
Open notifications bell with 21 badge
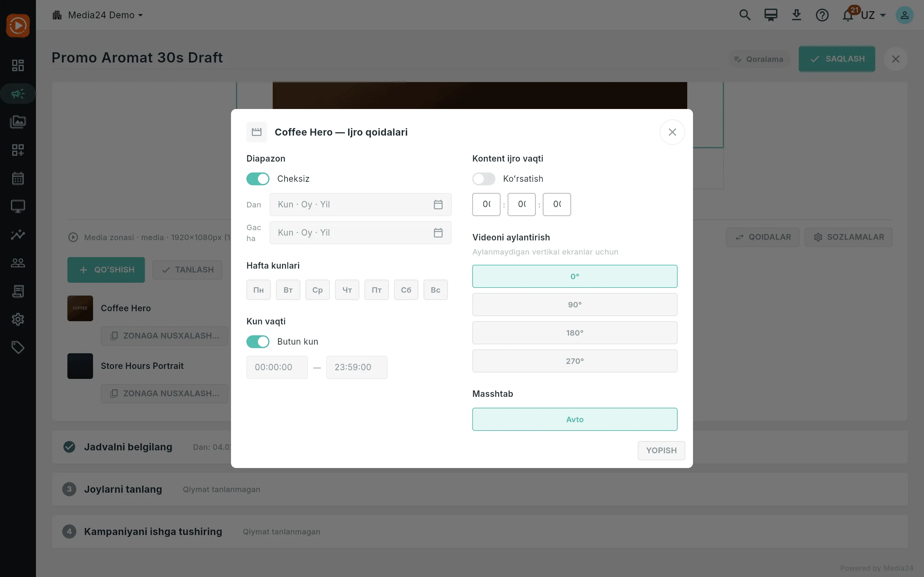(x=848, y=15)
